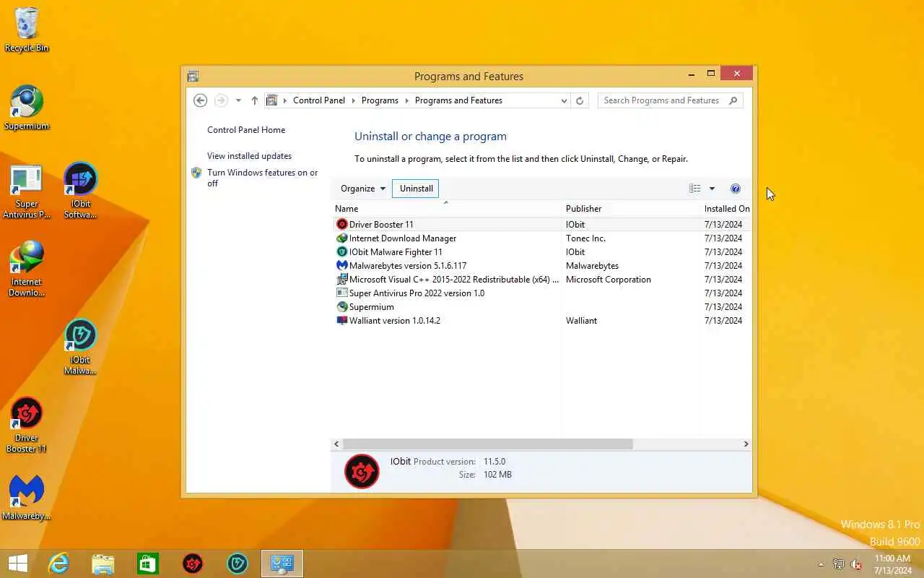This screenshot has width=924, height=578.
Task: Open IObit Software Updater desktop shortcut
Action: [x=80, y=191]
